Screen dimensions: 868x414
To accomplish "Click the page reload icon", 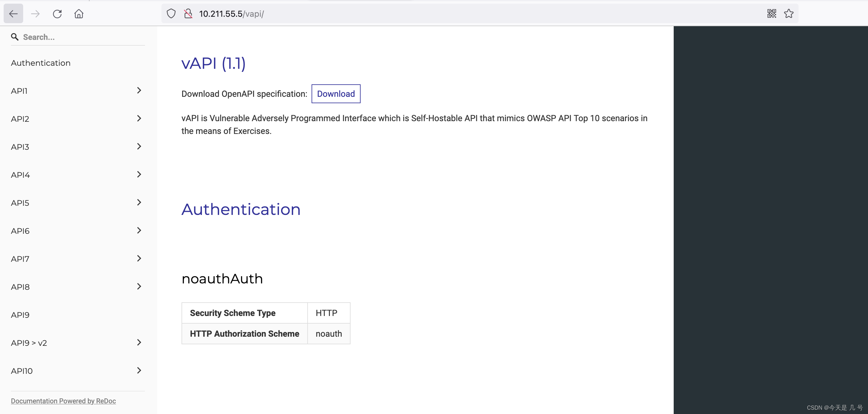I will (x=57, y=14).
